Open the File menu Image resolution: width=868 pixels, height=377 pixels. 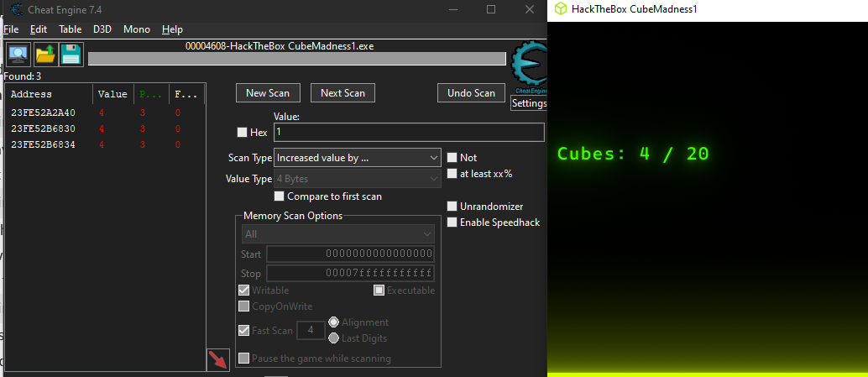click(x=11, y=29)
